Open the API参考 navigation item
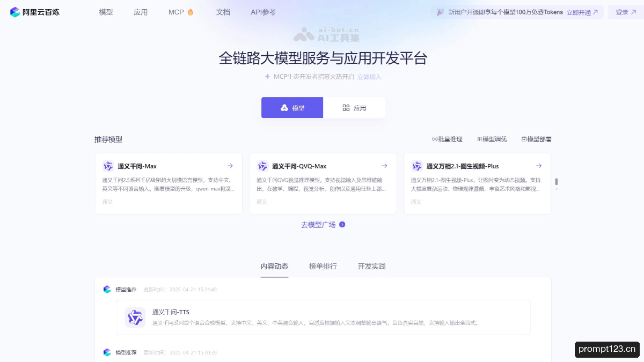 tap(263, 12)
